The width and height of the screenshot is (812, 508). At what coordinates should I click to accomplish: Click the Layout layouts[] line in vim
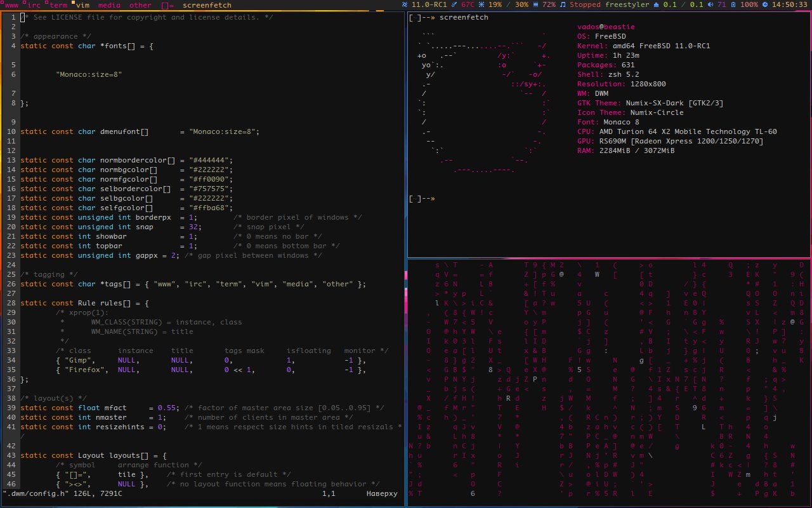pyautogui.click(x=93, y=455)
